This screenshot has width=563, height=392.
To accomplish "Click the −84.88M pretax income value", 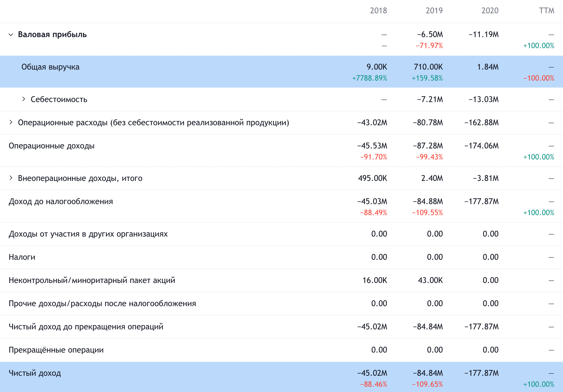I will point(428,202).
